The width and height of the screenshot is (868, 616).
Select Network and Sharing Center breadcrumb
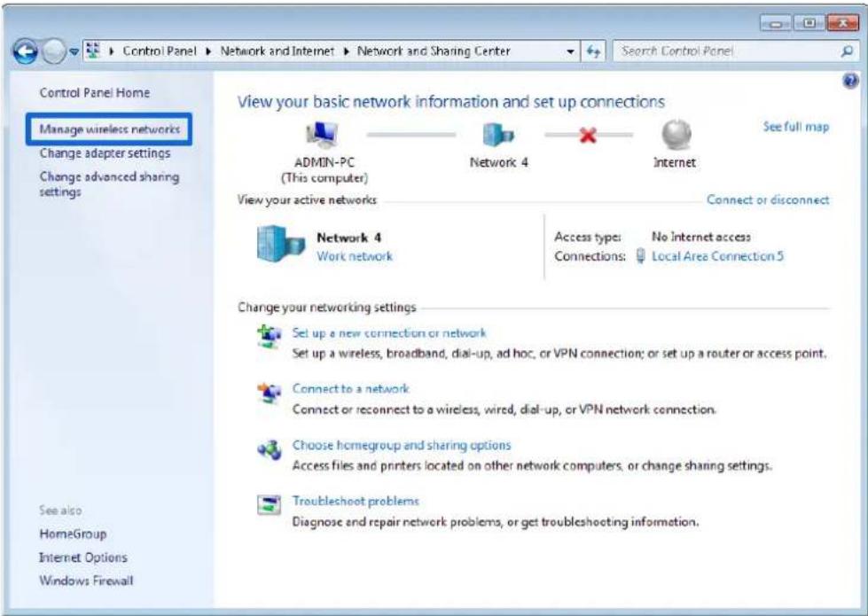click(434, 51)
